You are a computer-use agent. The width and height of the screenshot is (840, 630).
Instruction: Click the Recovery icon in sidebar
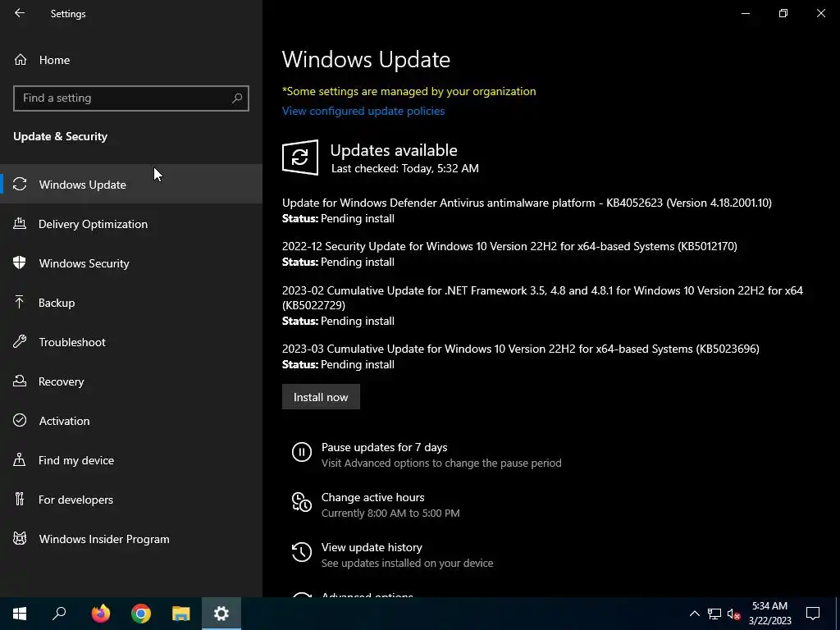click(x=20, y=381)
